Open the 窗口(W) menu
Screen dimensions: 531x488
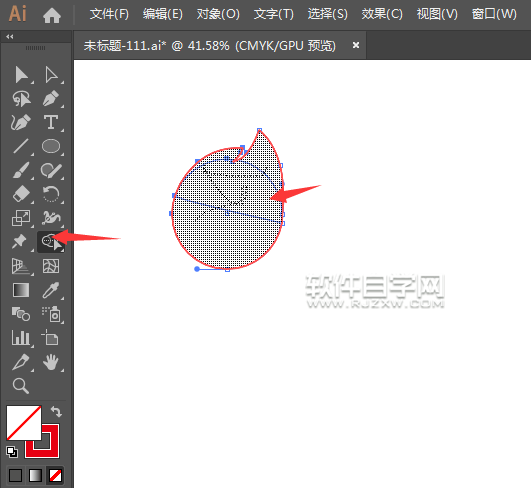pos(494,14)
